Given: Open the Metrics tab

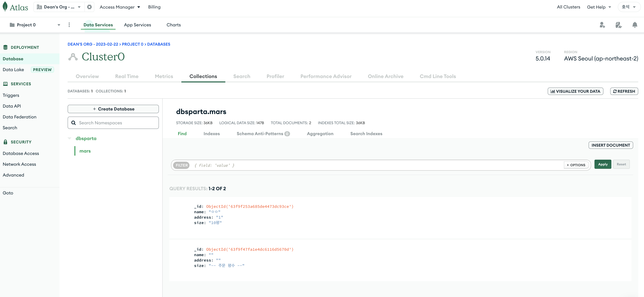Looking at the screenshot, I should pos(164,76).
